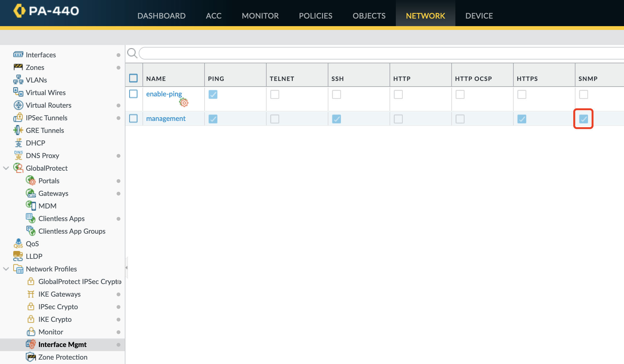Select the enable-ping row checkbox
Image resolution: width=624 pixels, height=364 pixels.
click(133, 94)
